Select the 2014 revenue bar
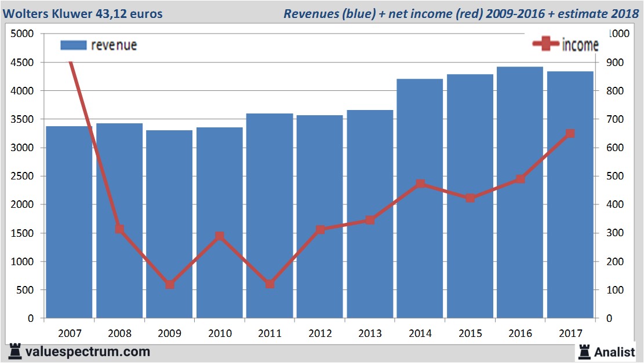Screen dimensions: 644x363 pyautogui.click(x=420, y=199)
